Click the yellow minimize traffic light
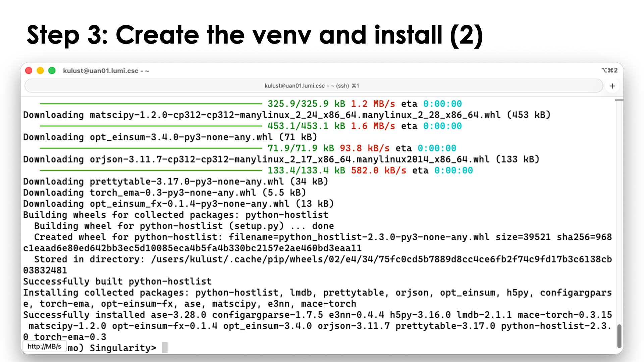Screen dimensions: 644x362 point(40,70)
